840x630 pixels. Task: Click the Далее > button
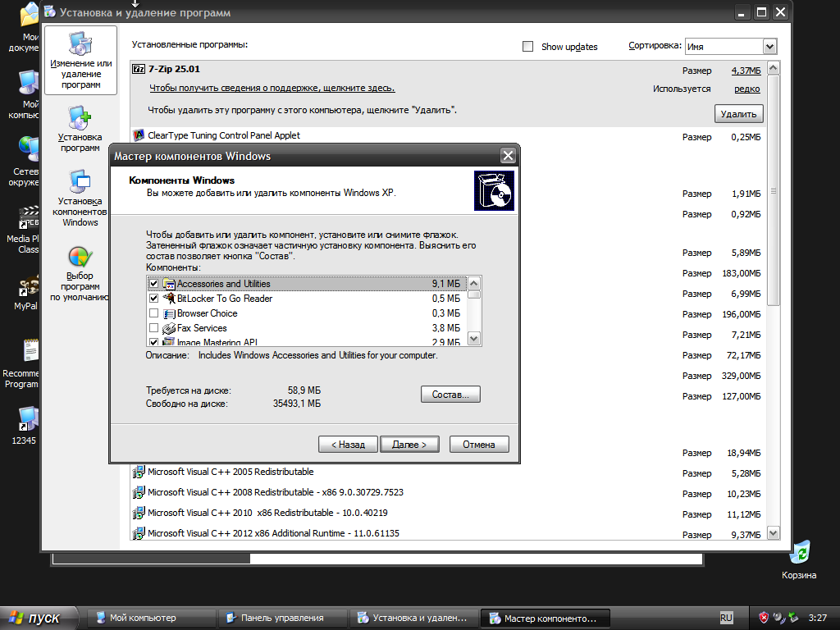click(409, 444)
